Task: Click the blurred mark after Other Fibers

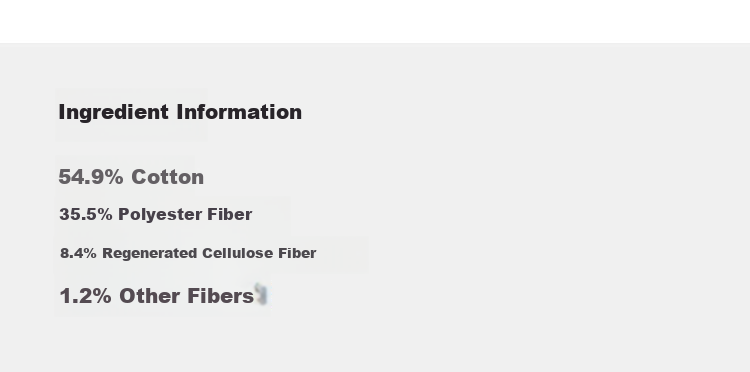Action: 261,294
